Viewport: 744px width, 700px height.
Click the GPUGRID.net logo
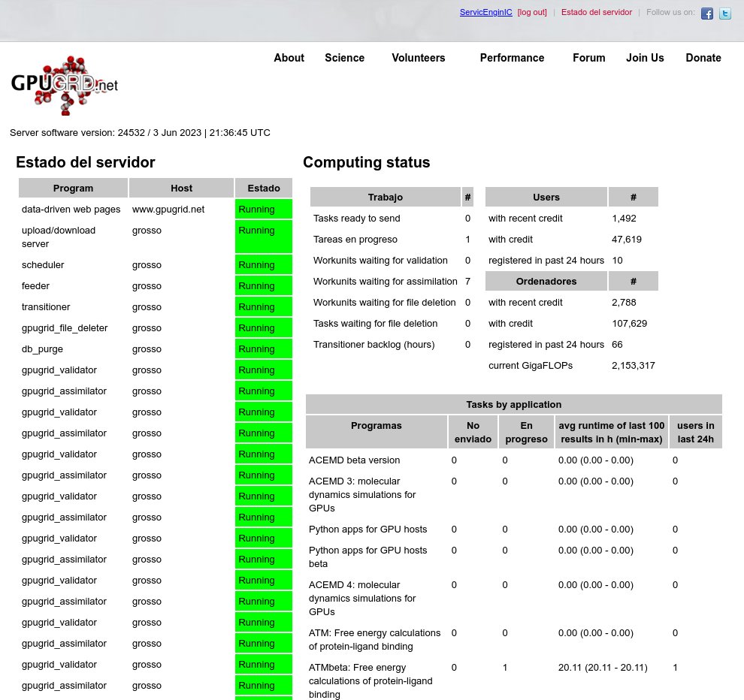[x=65, y=86]
